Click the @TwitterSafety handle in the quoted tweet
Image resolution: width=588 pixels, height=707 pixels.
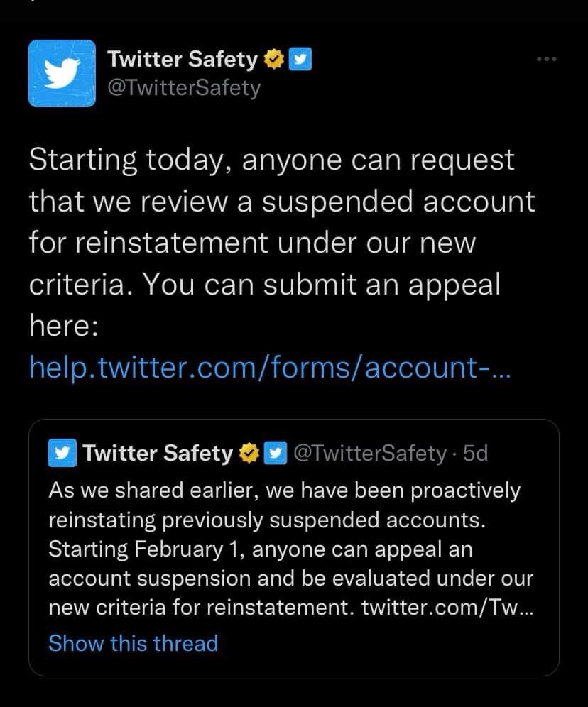coord(369,454)
